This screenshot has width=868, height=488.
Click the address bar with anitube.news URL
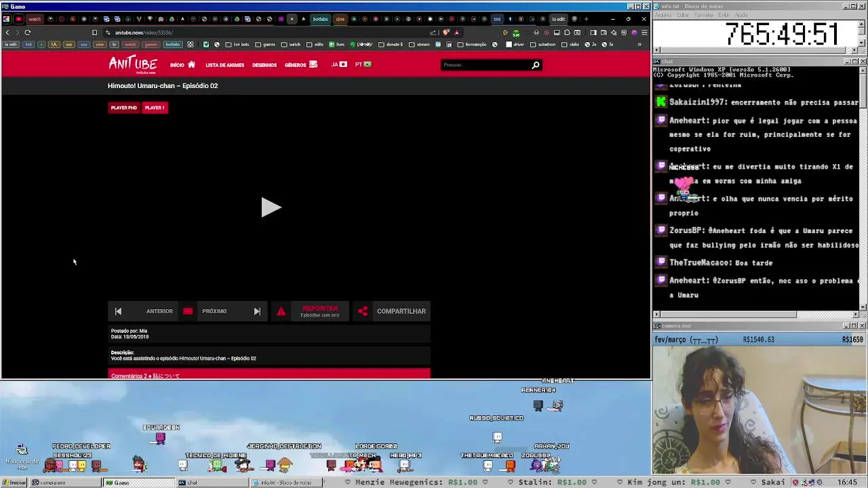tap(268, 33)
